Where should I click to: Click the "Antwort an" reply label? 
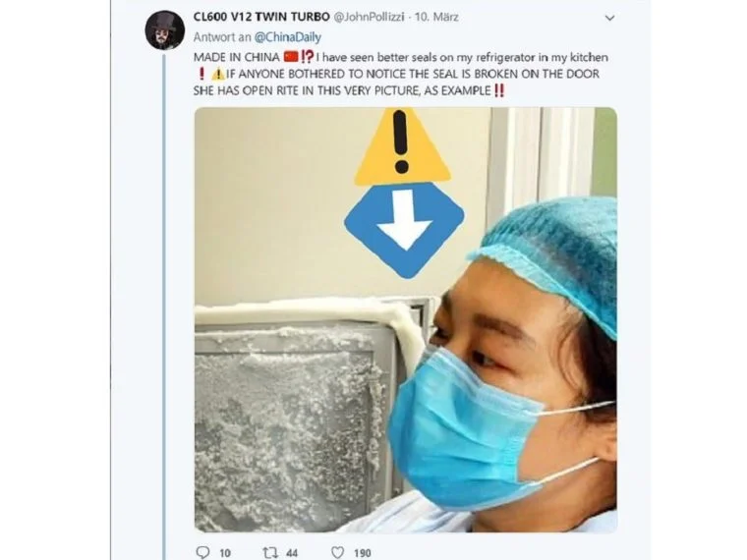point(217,37)
